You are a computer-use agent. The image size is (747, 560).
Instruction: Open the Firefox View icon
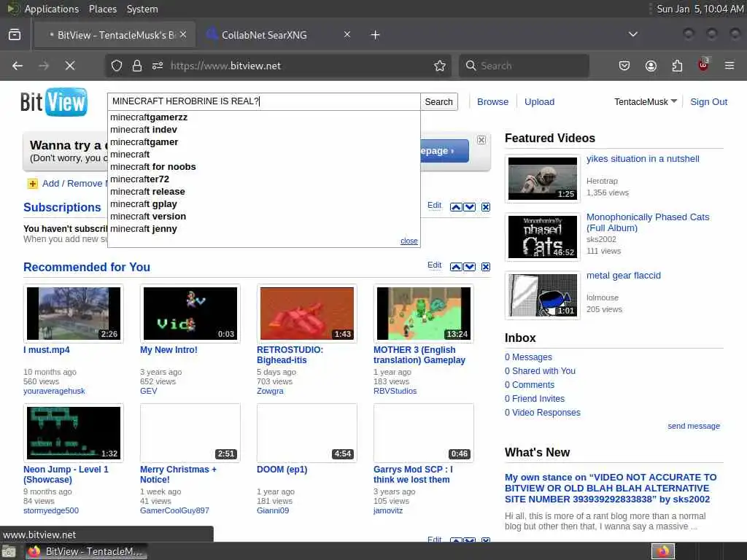pos(15,35)
